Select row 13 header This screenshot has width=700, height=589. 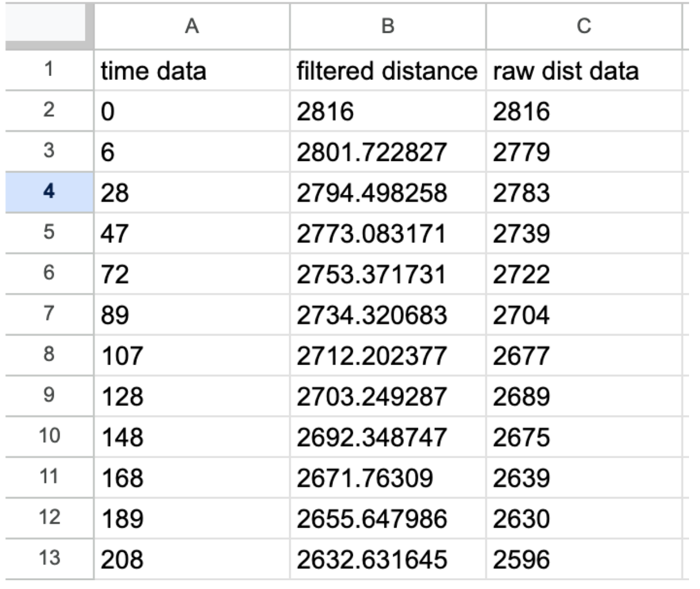49,558
